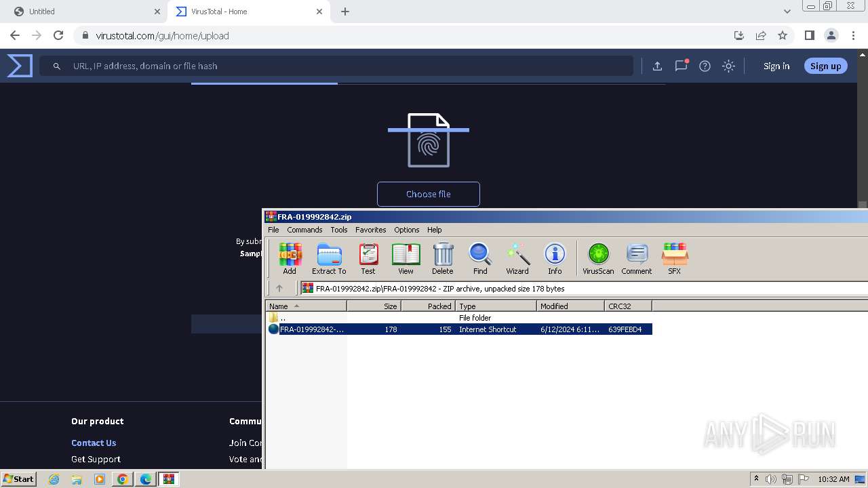This screenshot has width=868, height=488.
Task: Open Contact Us link
Action: [94, 443]
